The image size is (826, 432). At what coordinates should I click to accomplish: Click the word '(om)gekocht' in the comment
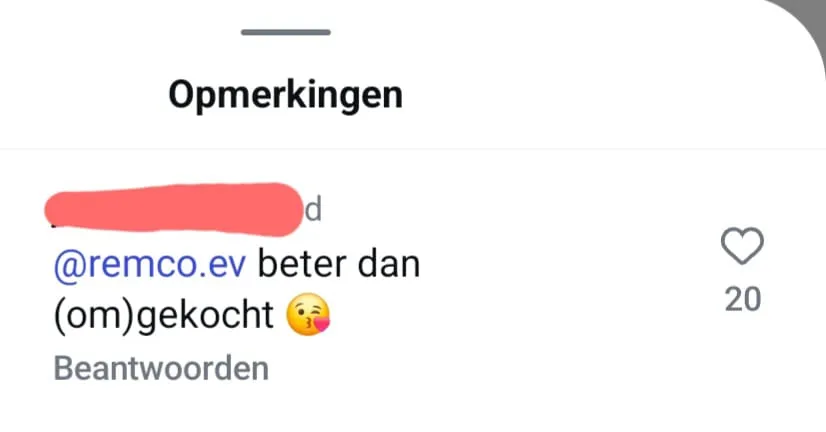(164, 315)
